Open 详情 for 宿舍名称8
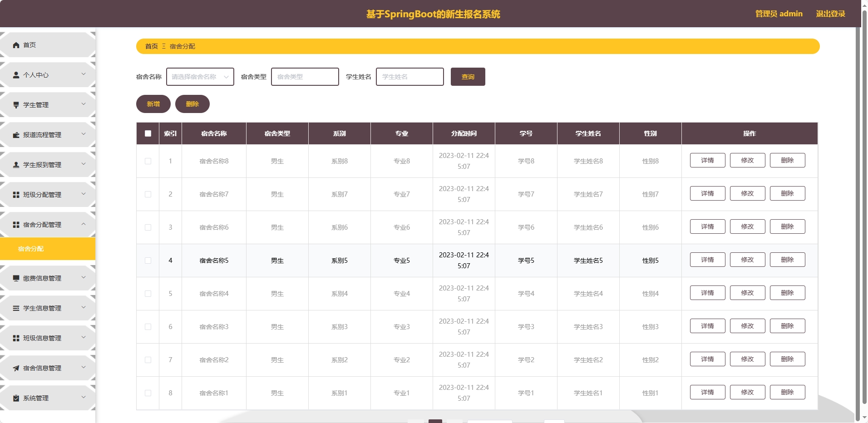The image size is (868, 423). click(707, 160)
